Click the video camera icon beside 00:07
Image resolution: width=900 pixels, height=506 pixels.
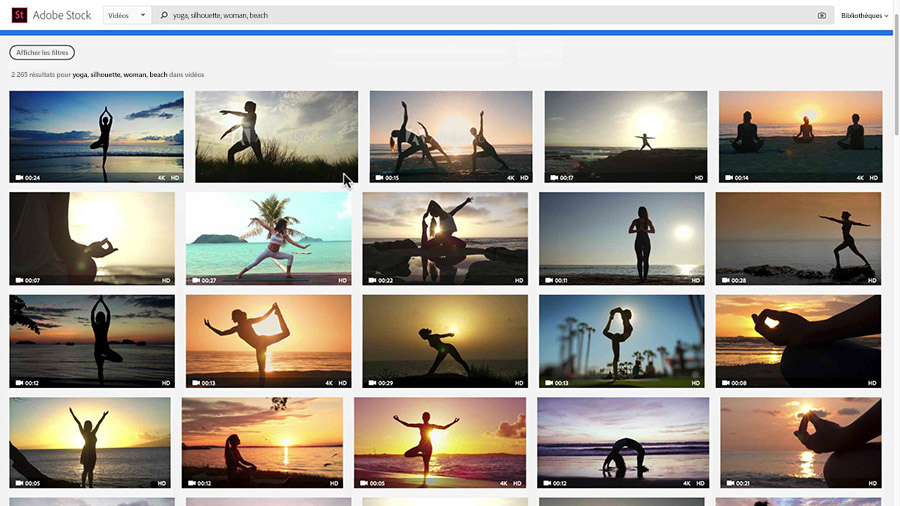pyautogui.click(x=19, y=281)
